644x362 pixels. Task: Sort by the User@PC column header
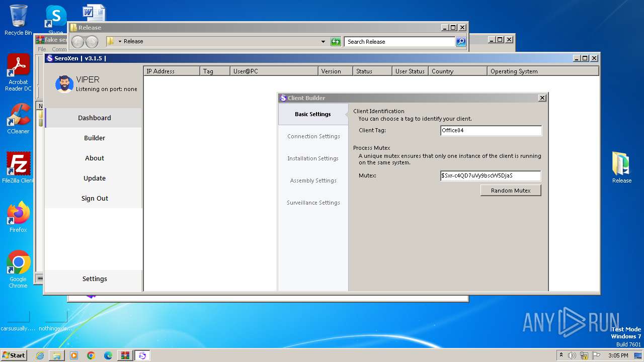click(x=274, y=71)
